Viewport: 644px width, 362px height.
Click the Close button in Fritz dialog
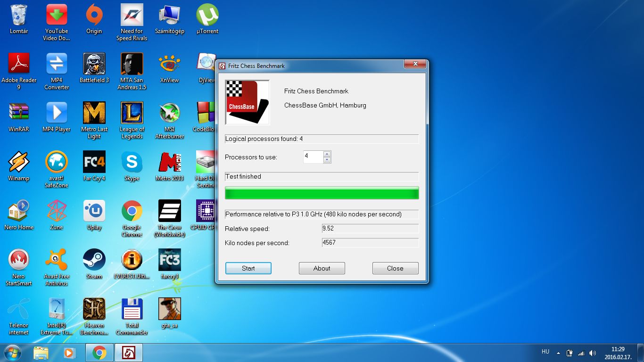(395, 268)
